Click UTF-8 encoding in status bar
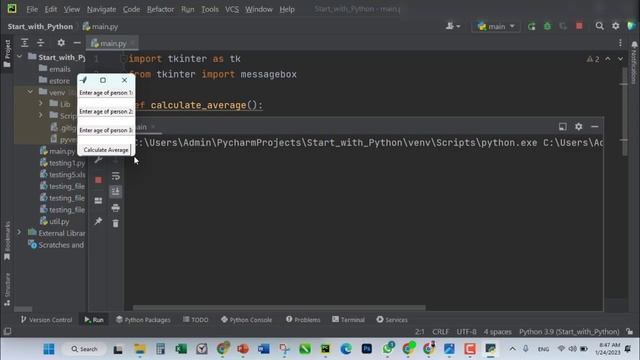This screenshot has width=640, height=360. tap(466, 331)
